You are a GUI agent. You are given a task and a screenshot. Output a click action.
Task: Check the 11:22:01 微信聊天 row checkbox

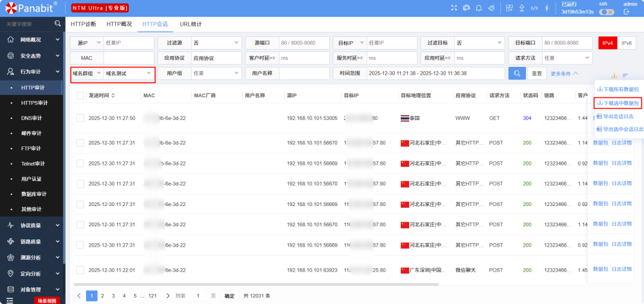(80, 271)
